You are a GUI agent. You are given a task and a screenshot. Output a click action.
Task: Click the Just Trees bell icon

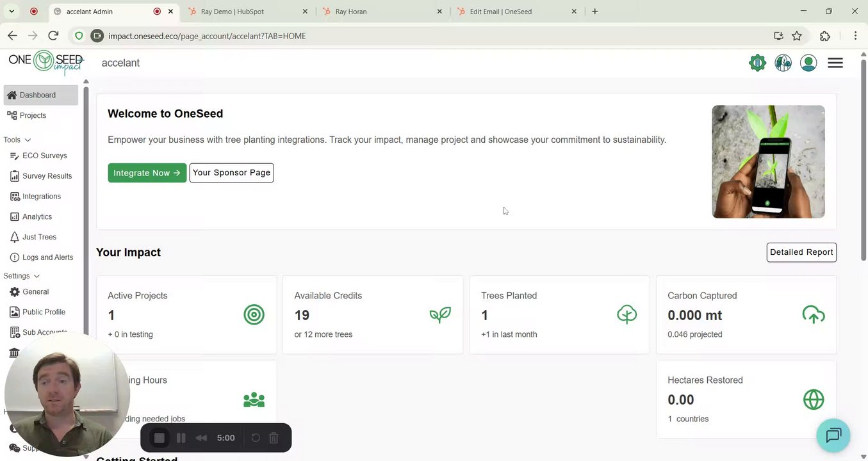[15, 237]
